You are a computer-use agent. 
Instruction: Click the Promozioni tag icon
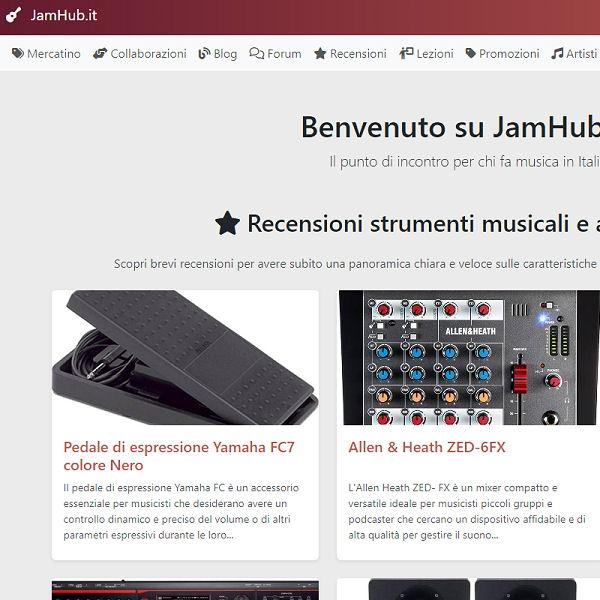pos(471,53)
